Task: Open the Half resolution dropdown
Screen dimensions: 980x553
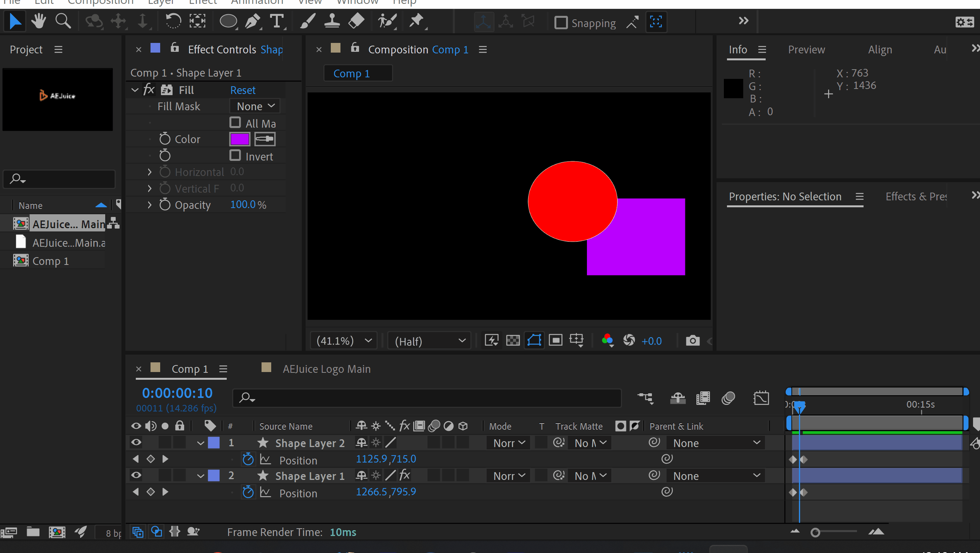Action: click(x=429, y=341)
